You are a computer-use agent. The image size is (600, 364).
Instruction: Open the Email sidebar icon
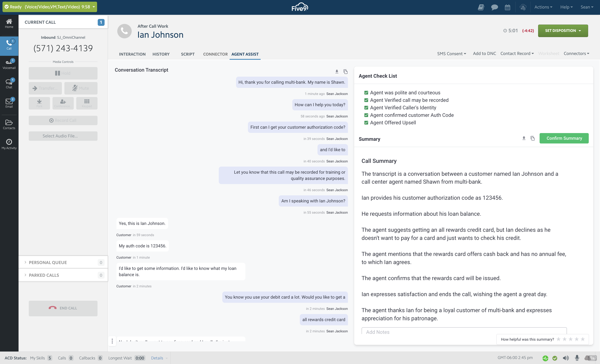[x=9, y=103]
